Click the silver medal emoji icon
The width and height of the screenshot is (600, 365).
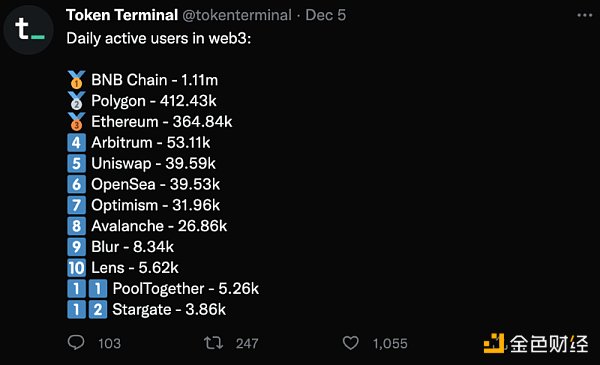(x=76, y=101)
